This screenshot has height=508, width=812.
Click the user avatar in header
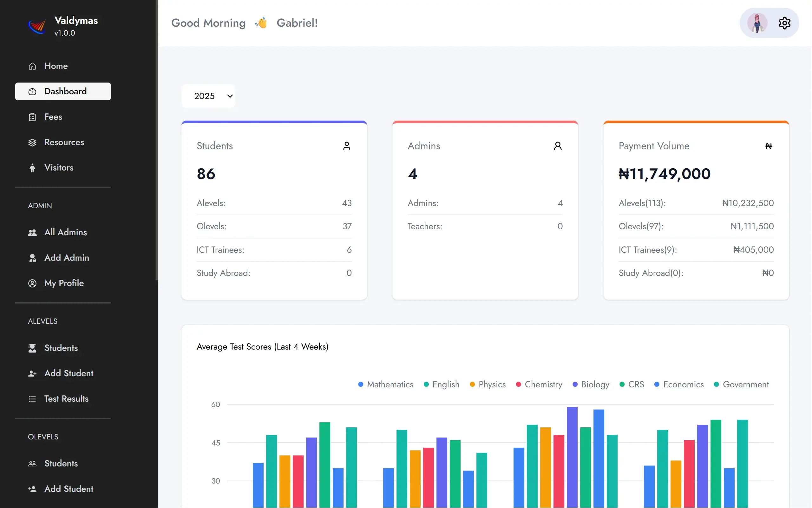tap(757, 23)
